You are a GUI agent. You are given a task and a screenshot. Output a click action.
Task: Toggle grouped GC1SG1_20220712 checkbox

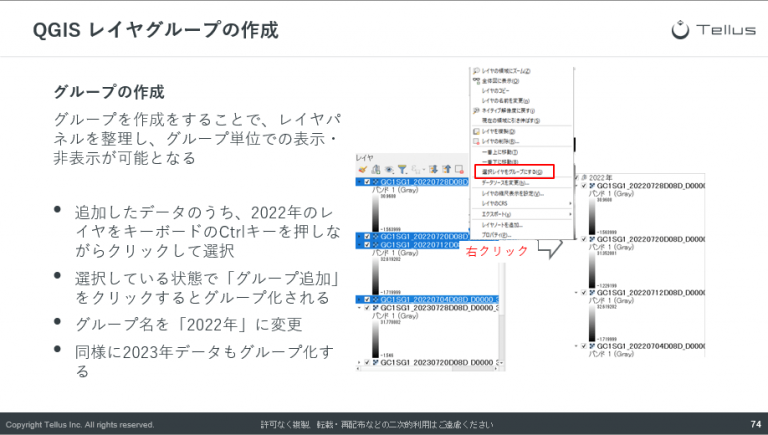584,292
